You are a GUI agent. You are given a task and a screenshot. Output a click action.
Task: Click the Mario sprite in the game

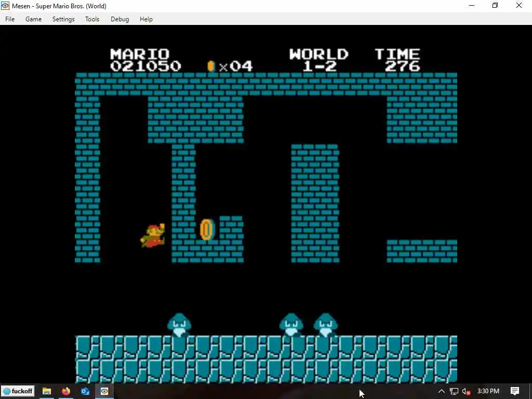(x=153, y=235)
